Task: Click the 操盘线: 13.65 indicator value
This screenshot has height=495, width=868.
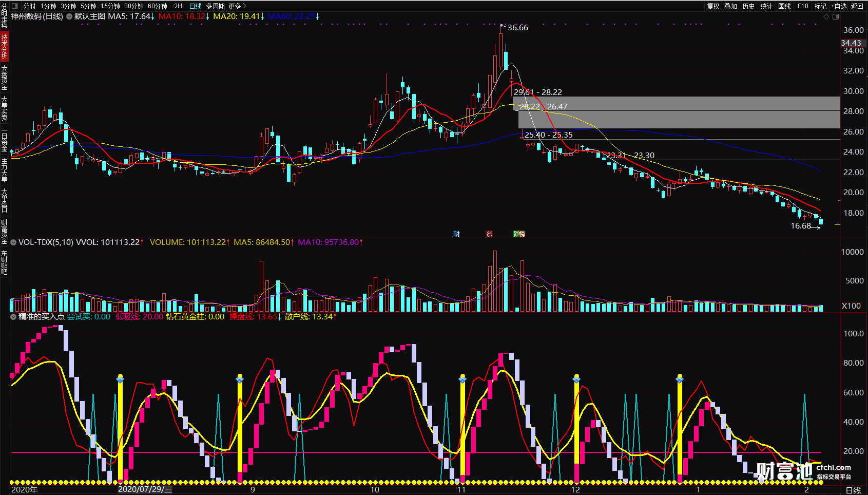Action: (x=256, y=317)
